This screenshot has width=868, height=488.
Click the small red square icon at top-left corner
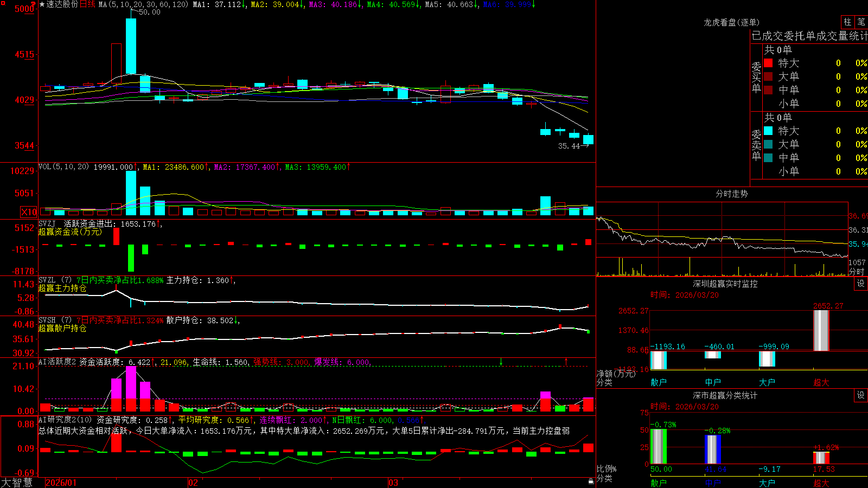[x=2, y=2]
